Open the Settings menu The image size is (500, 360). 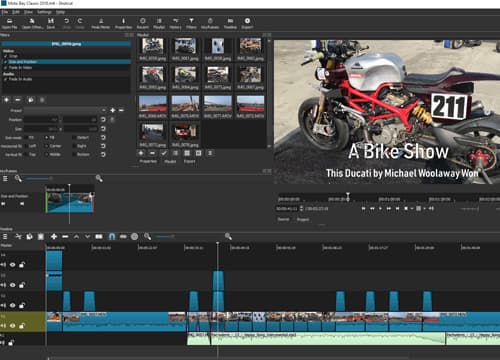[x=44, y=12]
